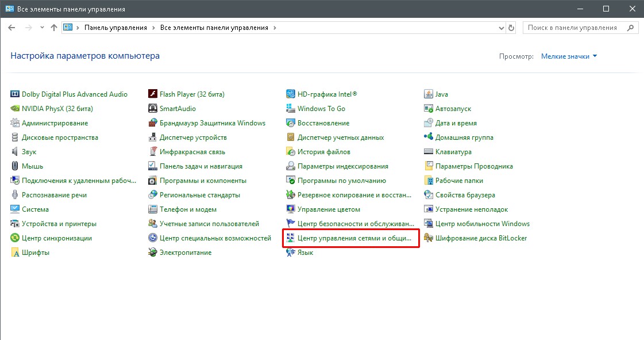Click the Электропитание icon

point(153,253)
